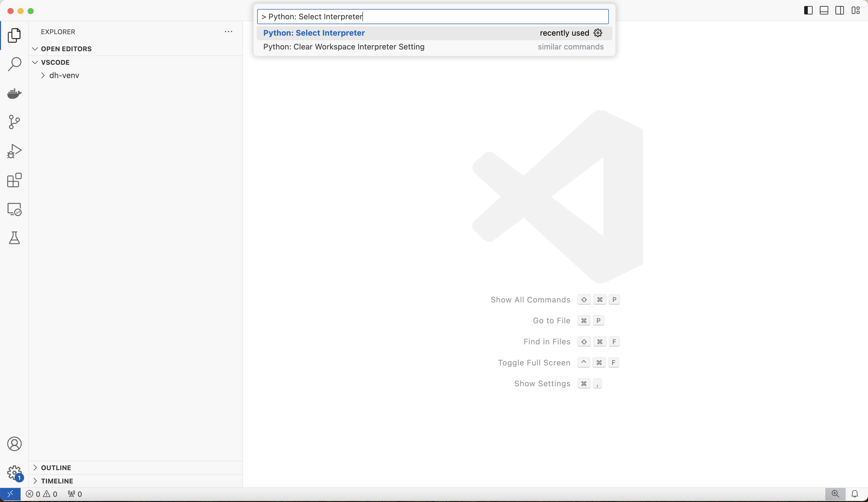Open Explorer views and more actions menu

pyautogui.click(x=228, y=32)
